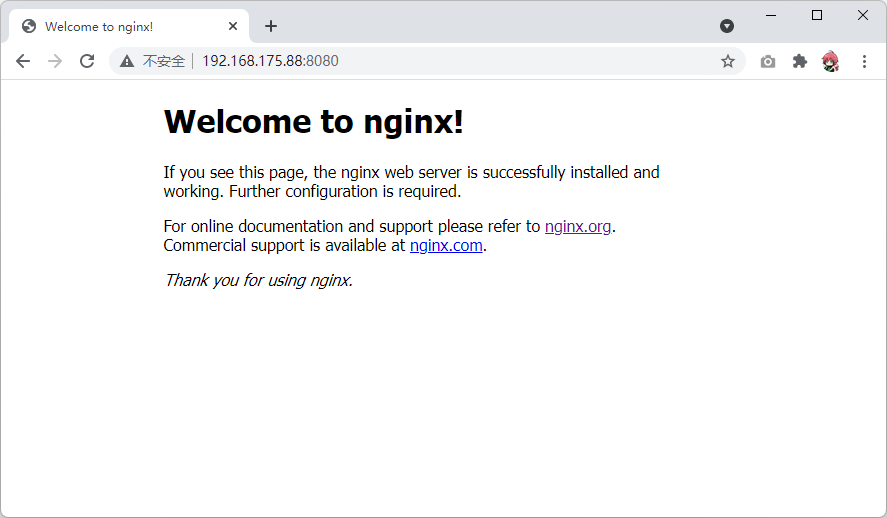Close the 'Welcome to nginx!' tab

click(x=234, y=26)
